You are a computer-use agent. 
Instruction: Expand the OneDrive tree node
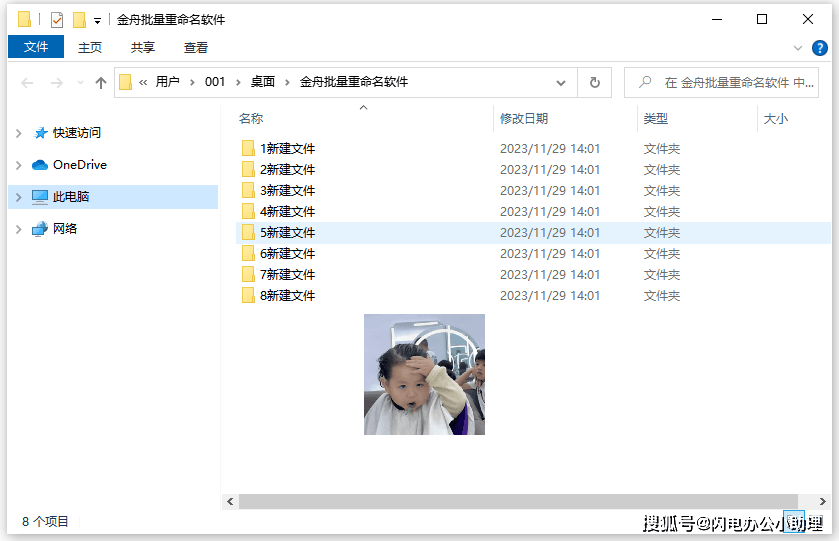(x=19, y=165)
